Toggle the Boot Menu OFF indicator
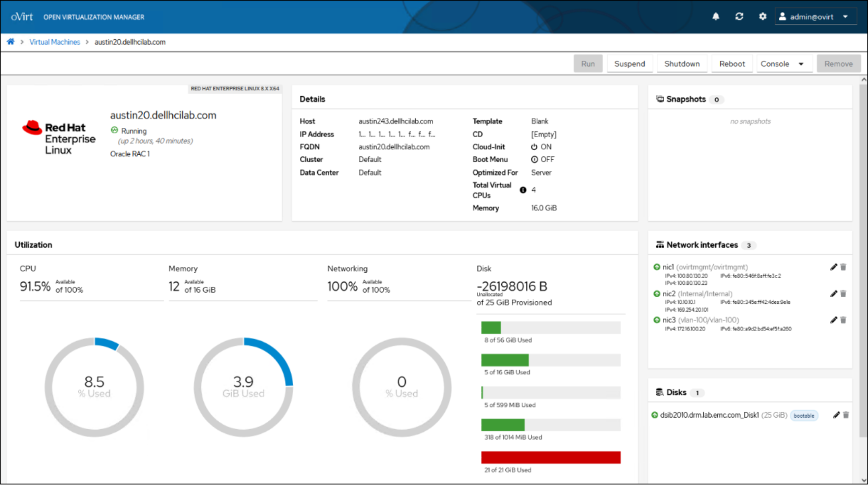 [x=534, y=160]
